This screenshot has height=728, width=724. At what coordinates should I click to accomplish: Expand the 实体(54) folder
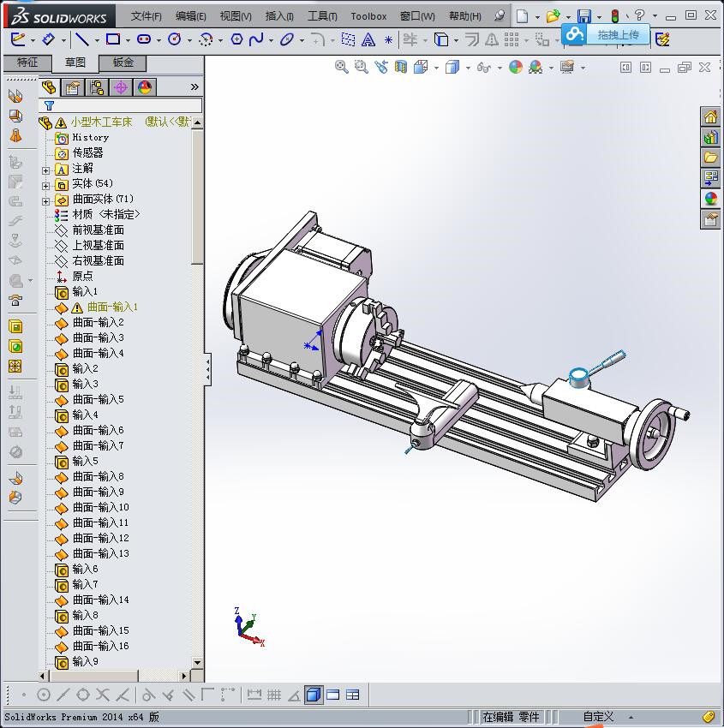tap(45, 186)
